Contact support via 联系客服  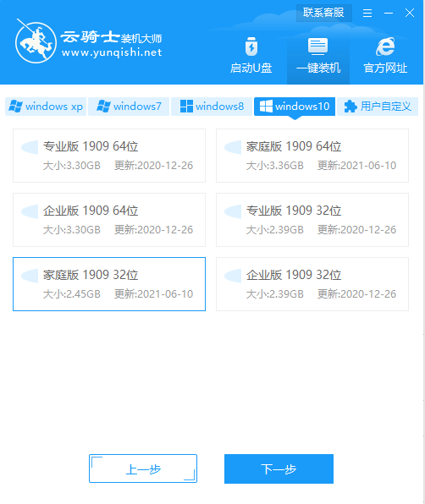pos(323,13)
